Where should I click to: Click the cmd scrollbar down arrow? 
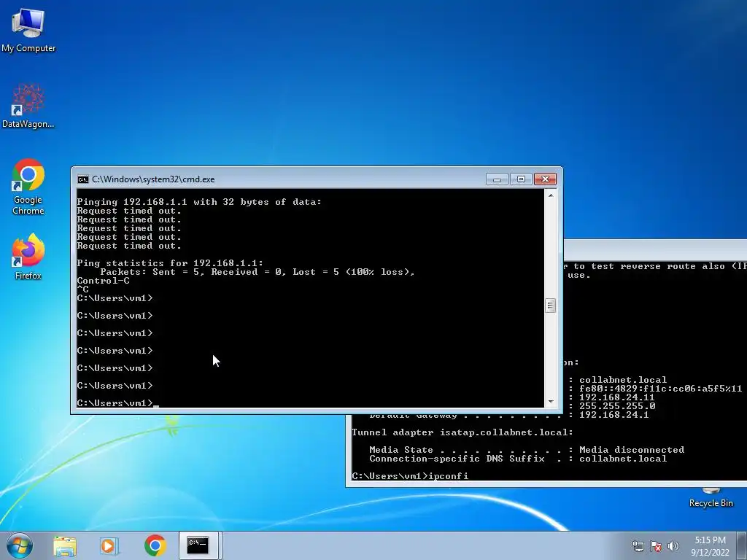(551, 402)
